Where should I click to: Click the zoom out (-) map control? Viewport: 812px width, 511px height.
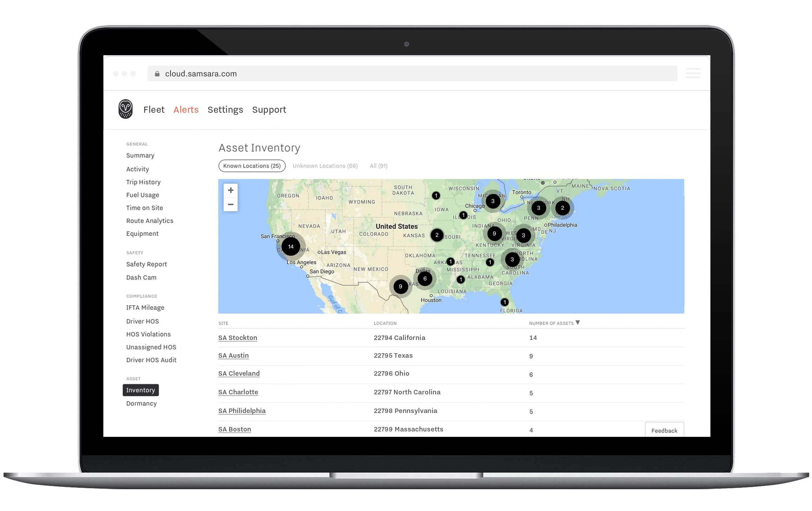coord(231,204)
